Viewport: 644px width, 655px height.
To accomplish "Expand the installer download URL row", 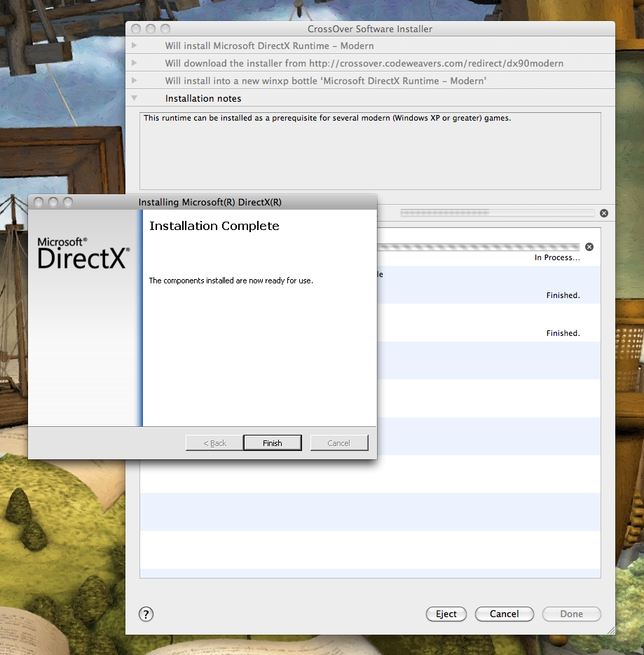I will coord(133,63).
